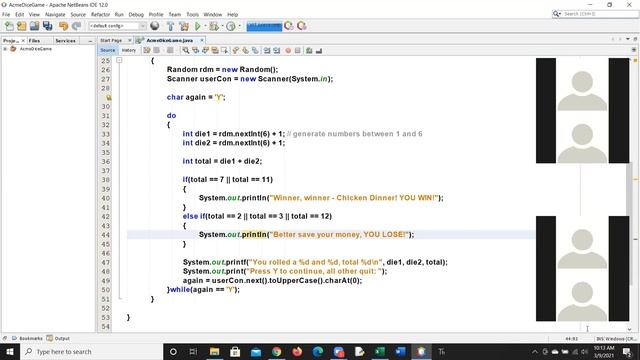Screen dimensions: 640x360
Task: Click the Open Project toolbar icon
Action: (35, 26)
